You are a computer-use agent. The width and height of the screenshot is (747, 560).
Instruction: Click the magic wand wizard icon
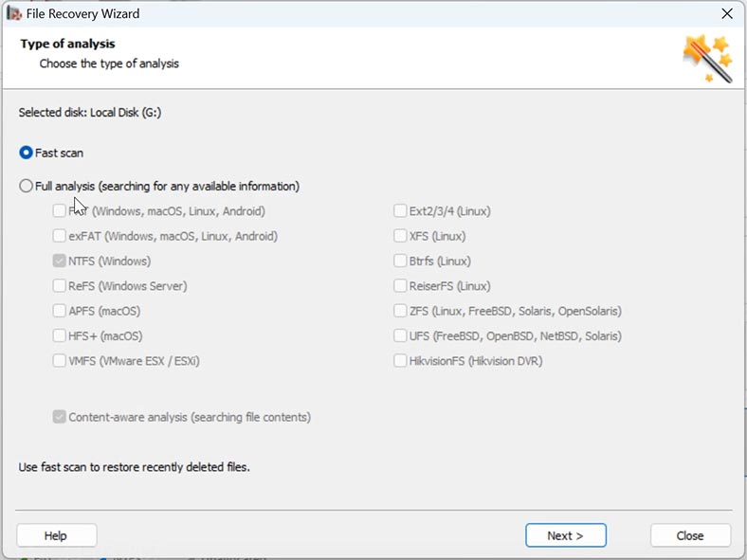point(707,59)
